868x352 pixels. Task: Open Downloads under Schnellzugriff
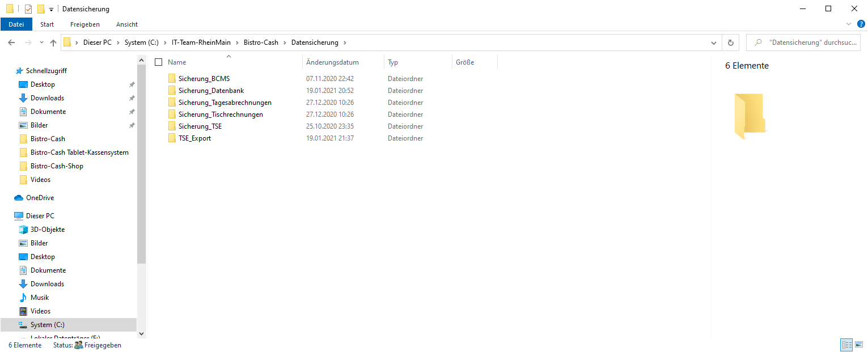[47, 98]
